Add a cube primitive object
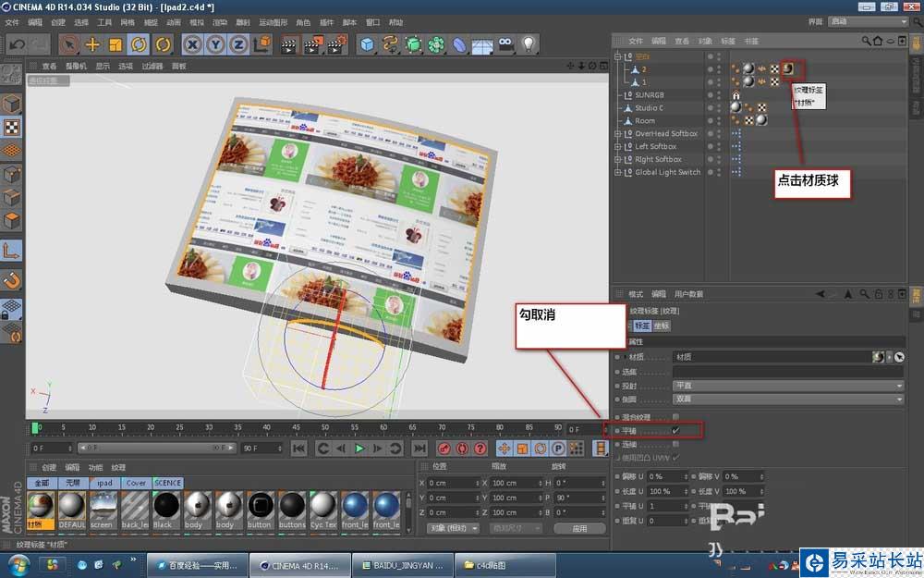The height and width of the screenshot is (578, 924). pos(367,44)
